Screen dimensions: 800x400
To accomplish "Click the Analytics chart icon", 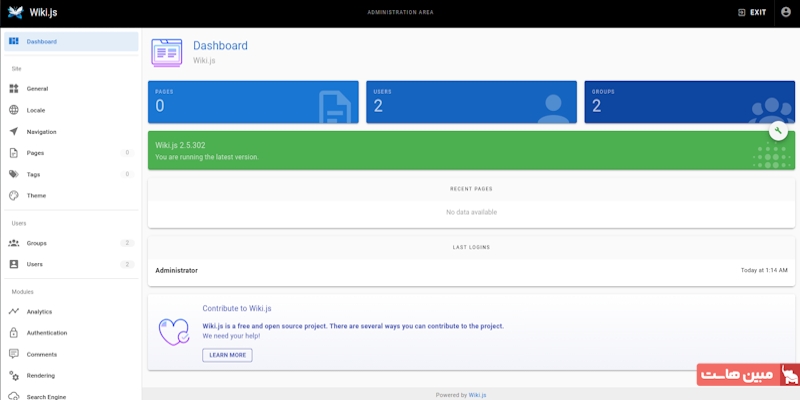I will (x=14, y=312).
